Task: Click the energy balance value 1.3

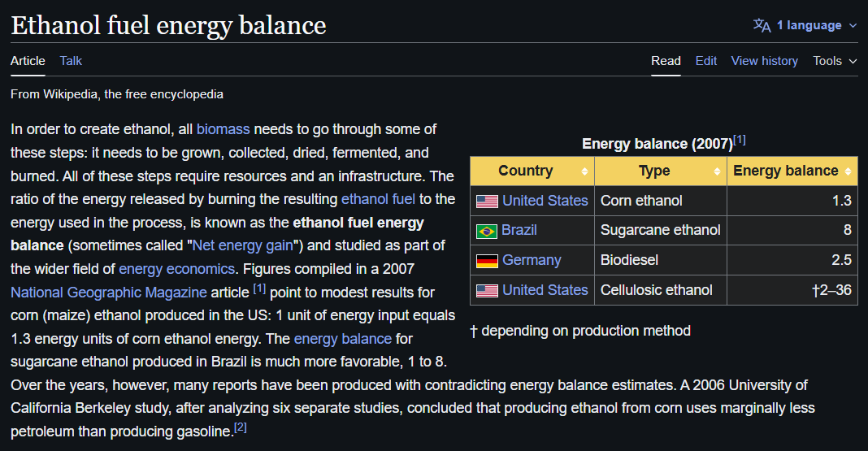Action: (841, 201)
